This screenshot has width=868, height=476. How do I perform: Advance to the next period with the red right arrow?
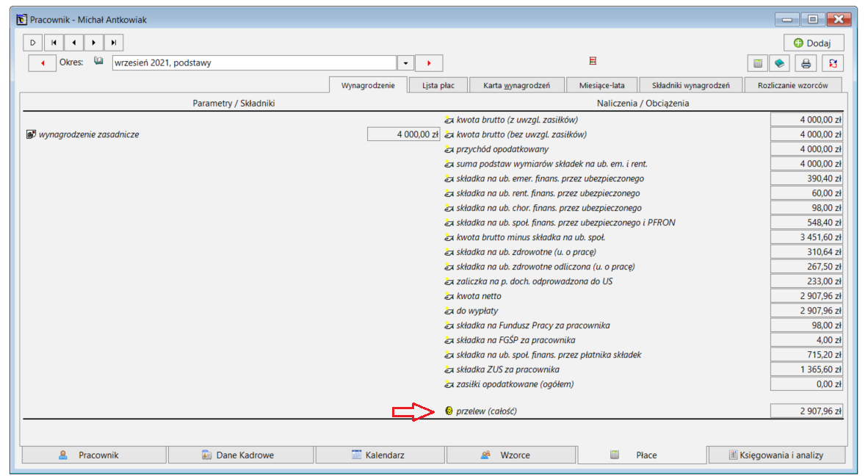[429, 63]
